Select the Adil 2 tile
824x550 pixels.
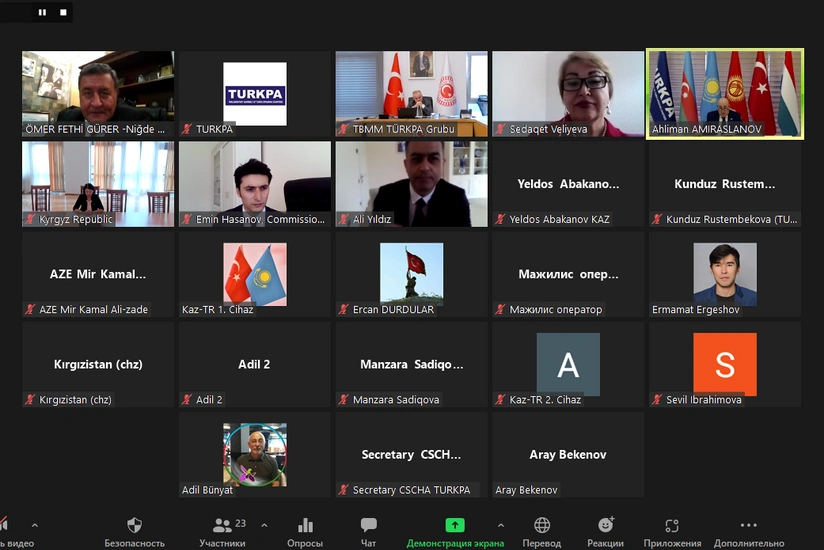pyautogui.click(x=255, y=365)
